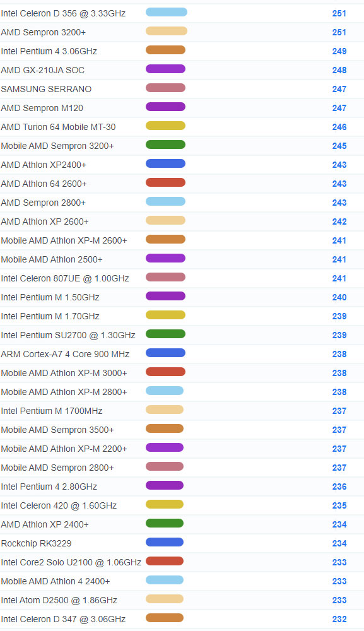The image size is (364, 631).
Task: Click purple bar for AMD GX-210JA SOC
Action: click(x=165, y=69)
